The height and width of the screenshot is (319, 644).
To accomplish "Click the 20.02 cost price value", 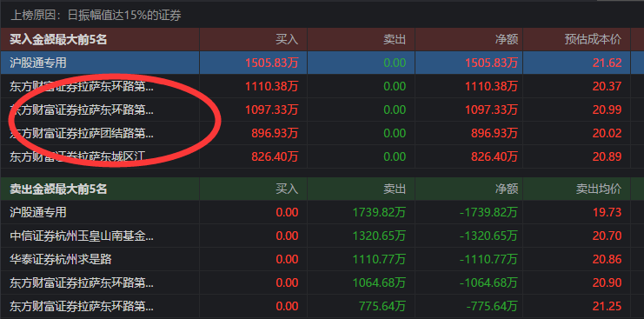I will 607,133.
